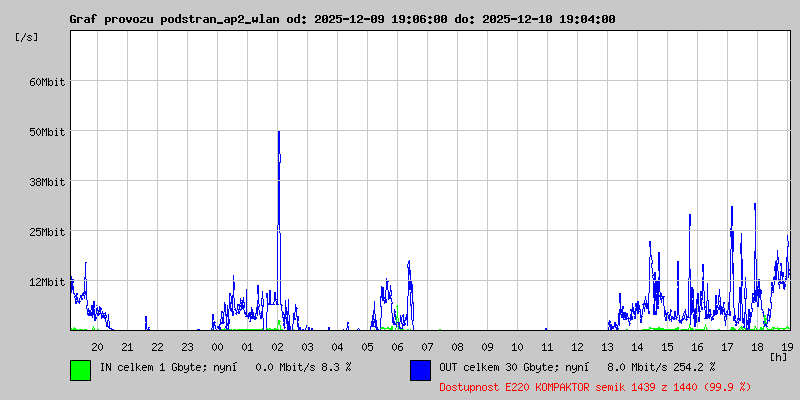Image resolution: width=800 pixels, height=400 pixels.
Task: Select the graph title 'Graf provozu podstran_ap2_wlan'
Action: click(173, 19)
